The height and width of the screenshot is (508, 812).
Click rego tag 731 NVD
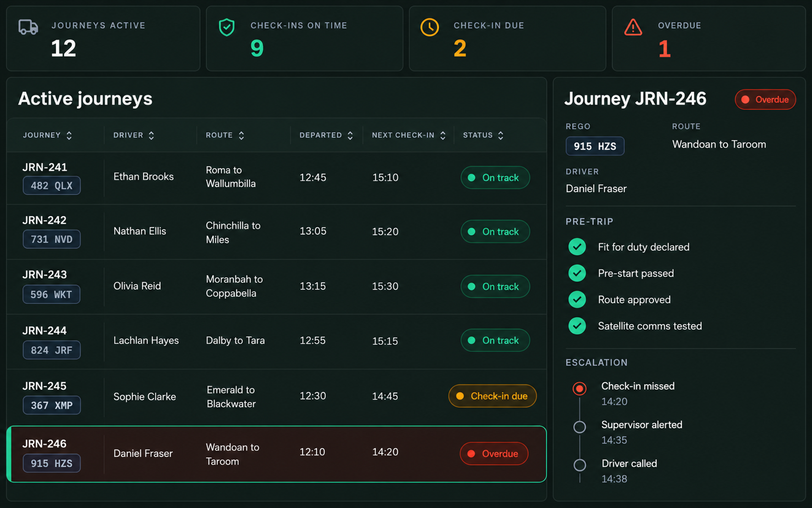tap(52, 239)
